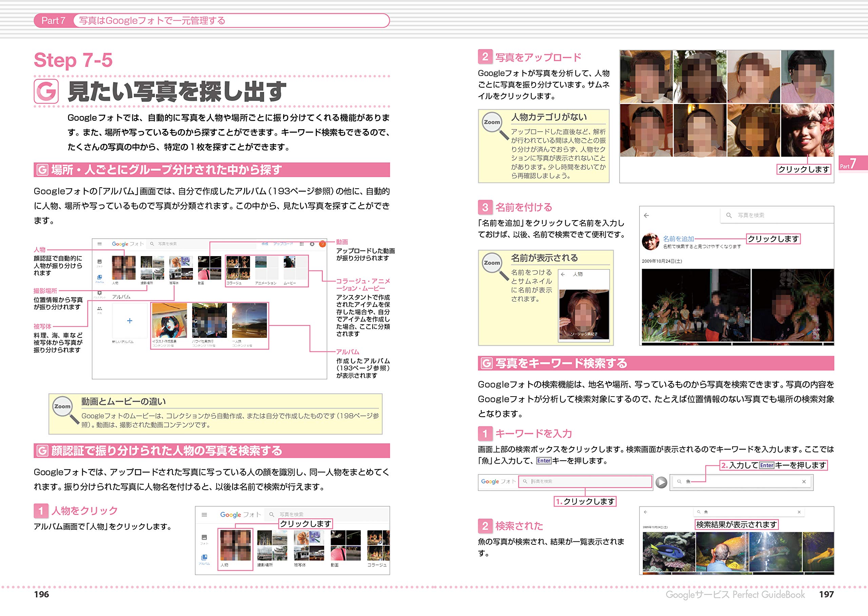Click the アップロード (Upload) link
Viewport: 868px width, 616px height.
[x=283, y=244]
